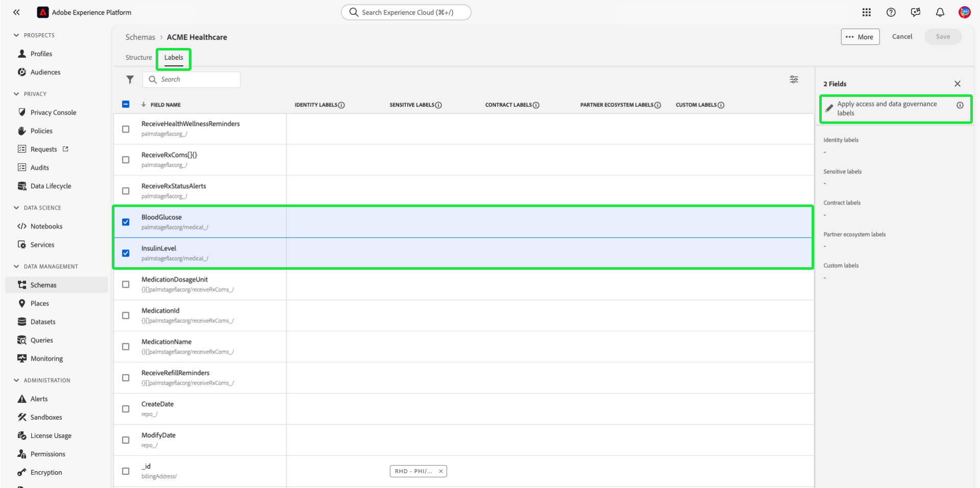Collapse the Privacy section

(16, 94)
